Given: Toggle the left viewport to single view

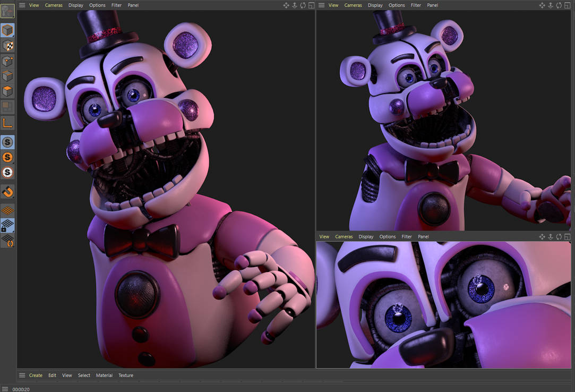Looking at the screenshot, I should (311, 5).
